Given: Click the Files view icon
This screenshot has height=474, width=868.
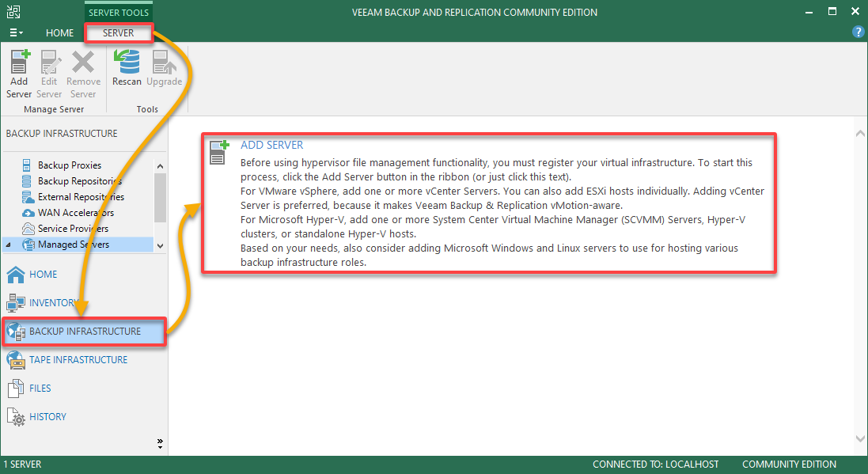Looking at the screenshot, I should pos(16,389).
